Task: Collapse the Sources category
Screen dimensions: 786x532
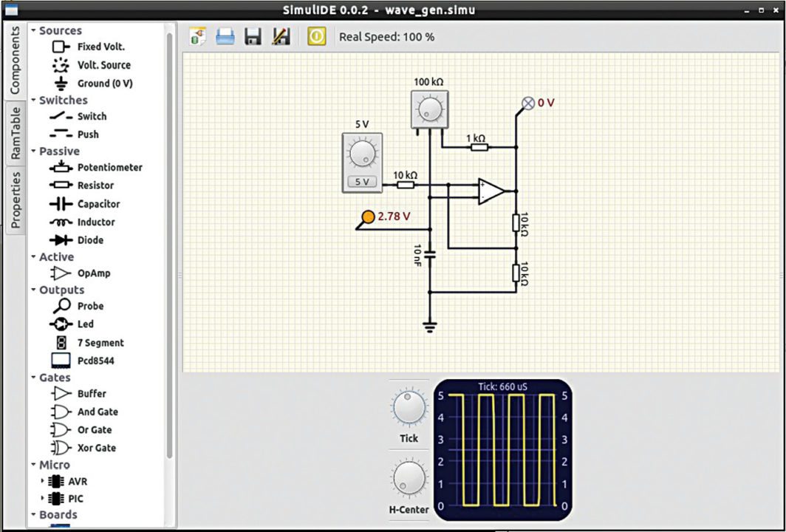Action: 33,30
